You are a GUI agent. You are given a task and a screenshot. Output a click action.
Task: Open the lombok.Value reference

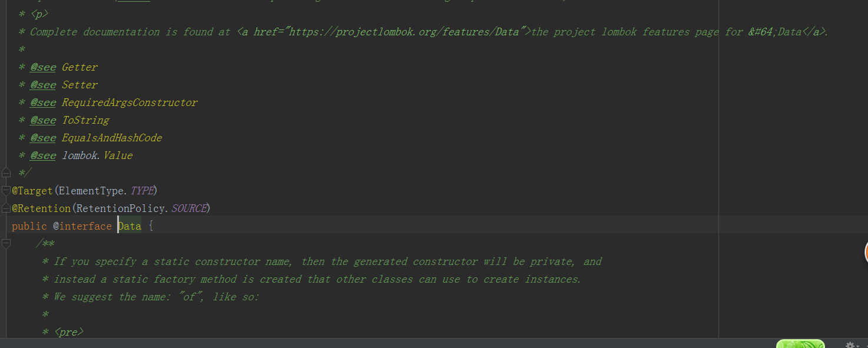97,155
